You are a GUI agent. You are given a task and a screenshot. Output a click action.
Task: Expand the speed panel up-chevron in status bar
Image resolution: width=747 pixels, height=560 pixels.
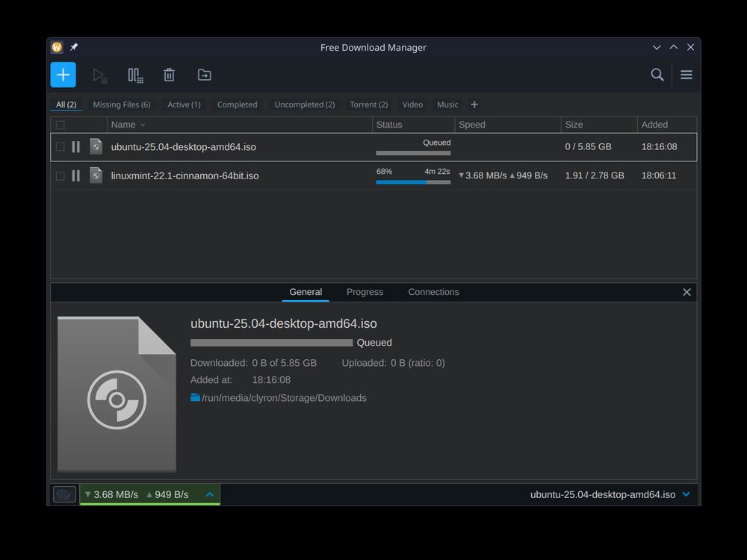pos(210,494)
